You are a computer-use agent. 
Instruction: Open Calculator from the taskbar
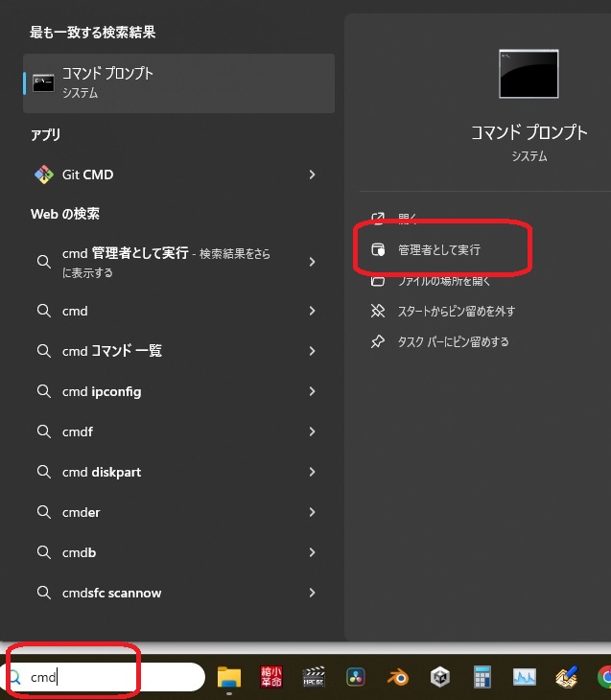(x=482, y=677)
